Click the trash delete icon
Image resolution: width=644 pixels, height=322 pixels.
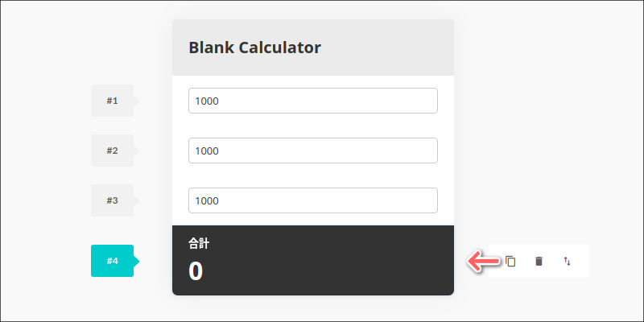point(539,261)
